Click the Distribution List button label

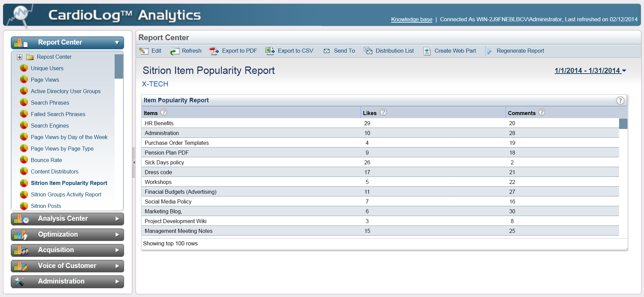395,51
